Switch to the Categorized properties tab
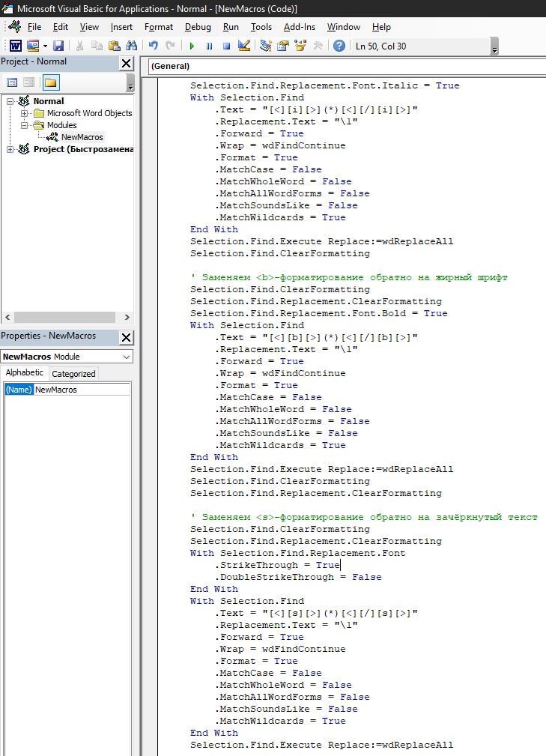 pyautogui.click(x=73, y=374)
